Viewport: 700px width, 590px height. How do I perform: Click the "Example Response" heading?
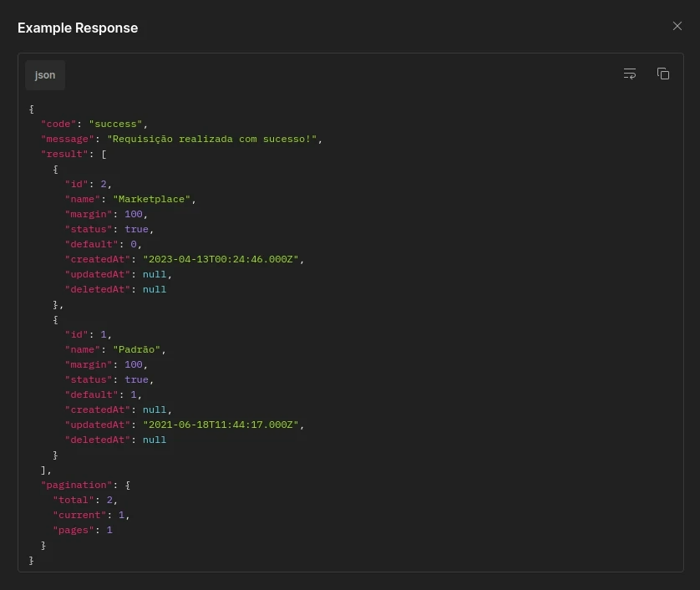[78, 28]
